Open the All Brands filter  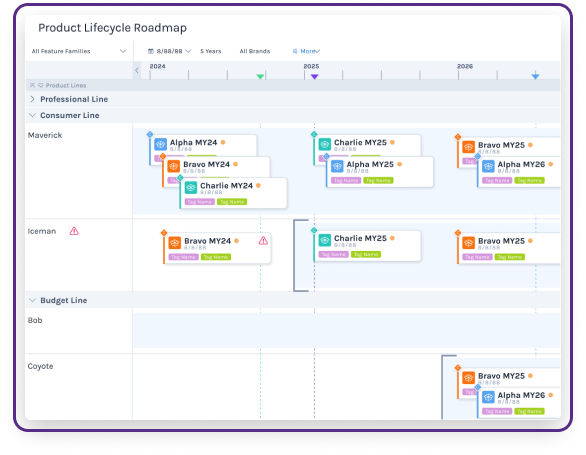tap(255, 51)
